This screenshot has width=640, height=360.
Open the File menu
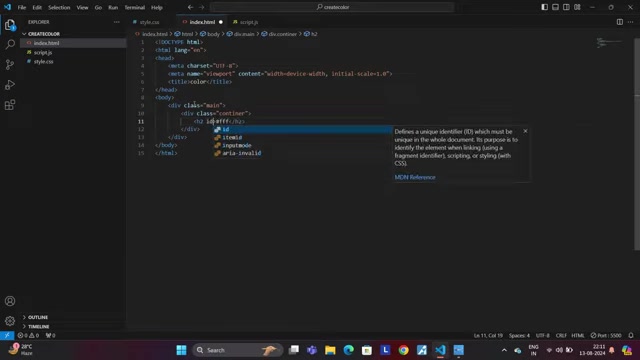[x=22, y=7]
